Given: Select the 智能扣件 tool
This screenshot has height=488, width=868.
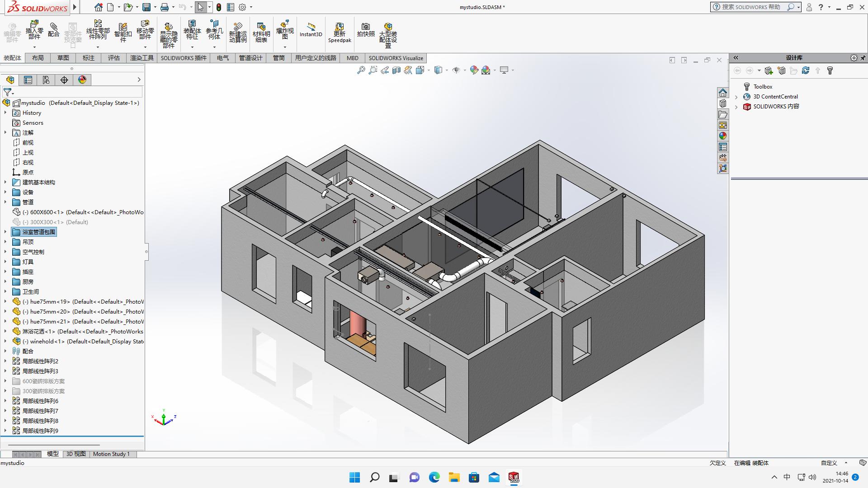Looking at the screenshot, I should pyautogui.click(x=123, y=32).
